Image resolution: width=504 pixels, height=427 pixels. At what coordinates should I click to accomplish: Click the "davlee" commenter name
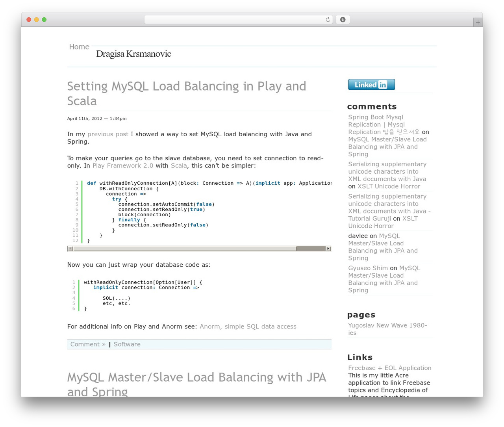coord(358,236)
